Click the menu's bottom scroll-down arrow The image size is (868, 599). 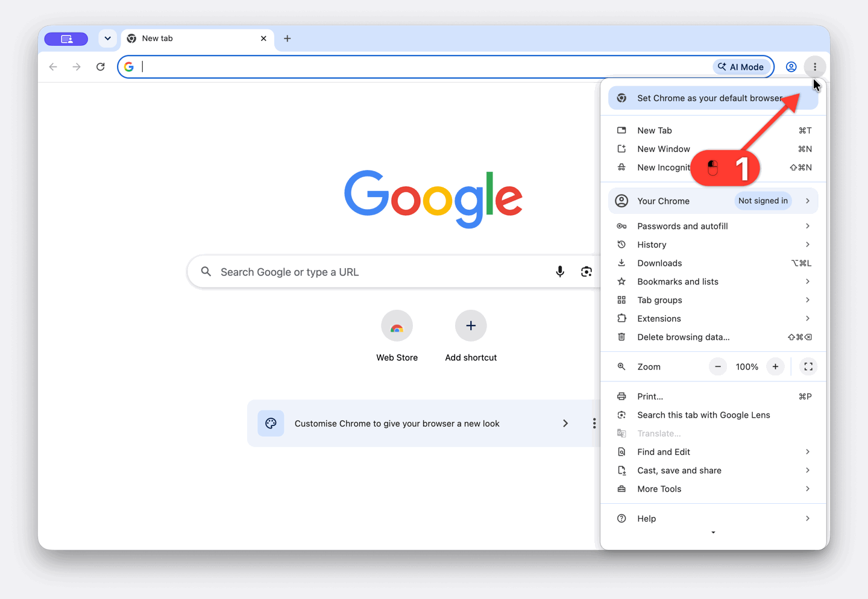point(713,533)
